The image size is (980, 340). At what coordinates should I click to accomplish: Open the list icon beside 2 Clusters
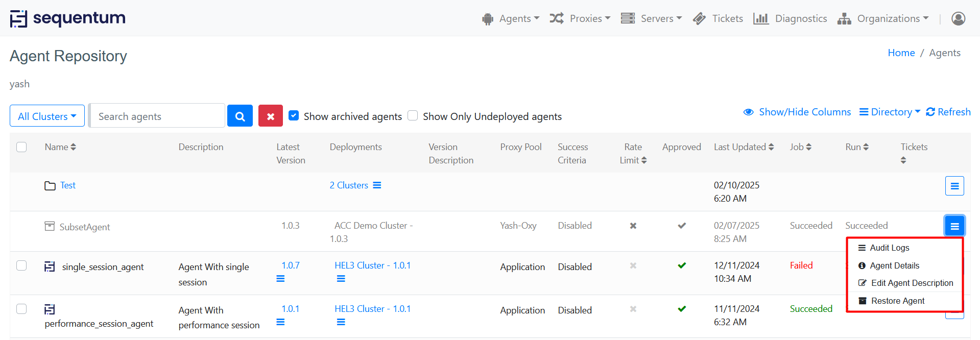(x=377, y=185)
